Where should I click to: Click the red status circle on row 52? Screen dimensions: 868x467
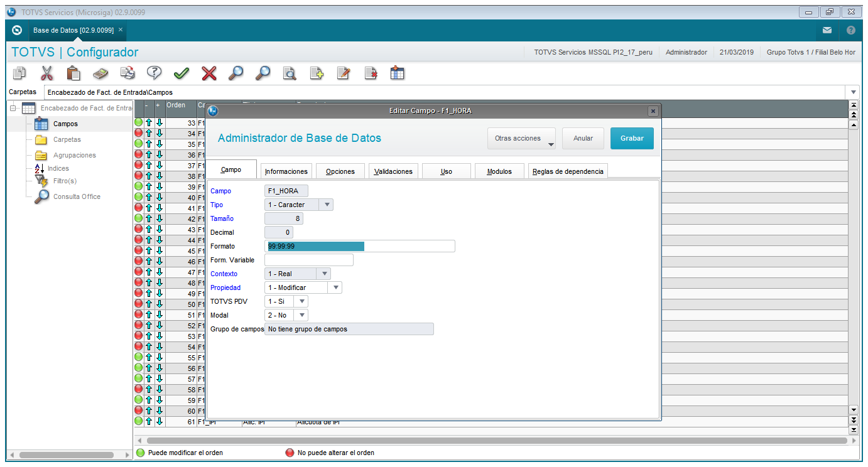coord(139,325)
